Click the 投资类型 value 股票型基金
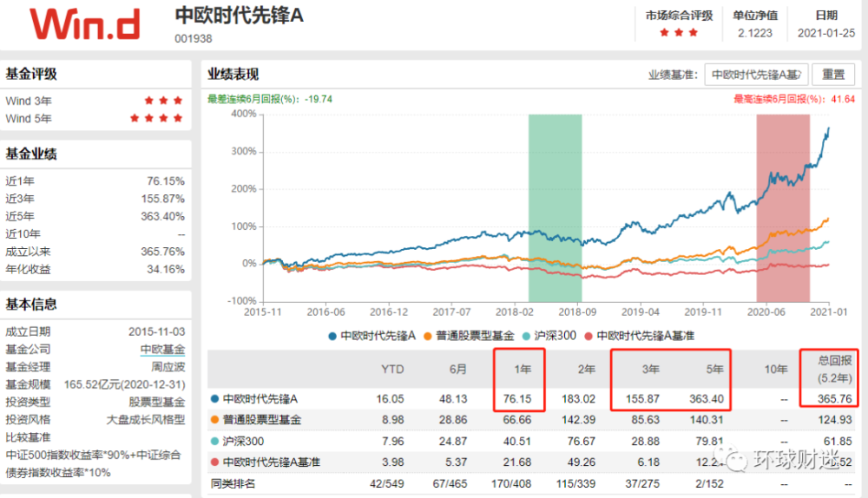This screenshot has width=868, height=498. (157, 403)
